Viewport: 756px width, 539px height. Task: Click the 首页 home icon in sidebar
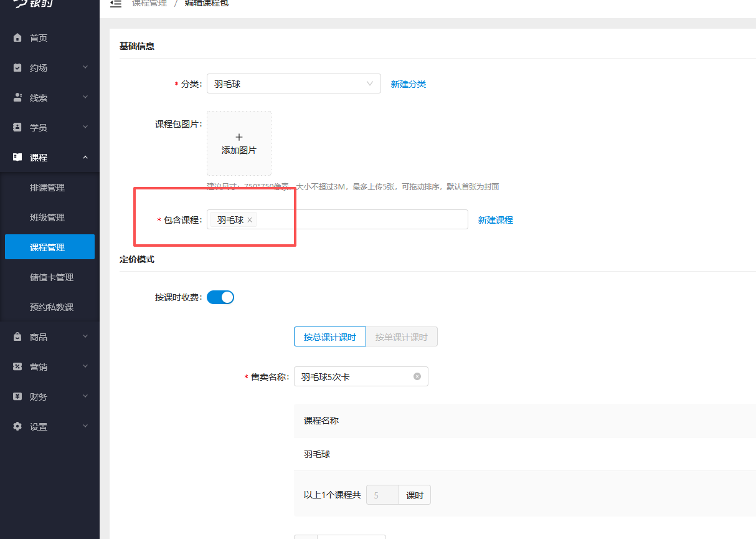tap(19, 37)
